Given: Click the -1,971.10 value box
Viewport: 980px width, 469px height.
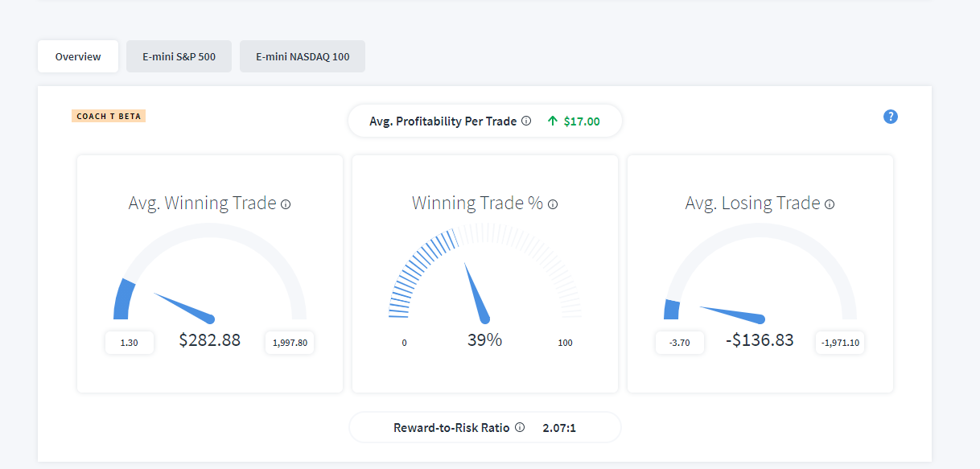Looking at the screenshot, I should [x=840, y=343].
